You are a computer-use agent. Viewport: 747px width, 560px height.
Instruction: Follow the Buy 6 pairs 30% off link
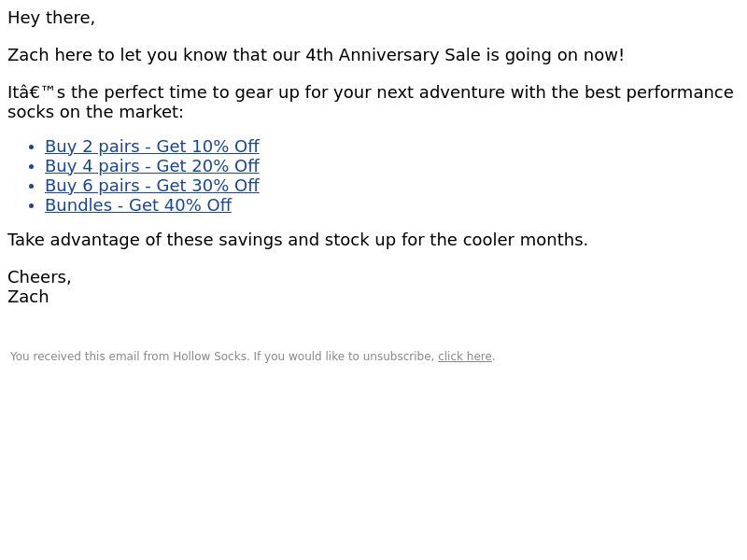[x=152, y=185]
